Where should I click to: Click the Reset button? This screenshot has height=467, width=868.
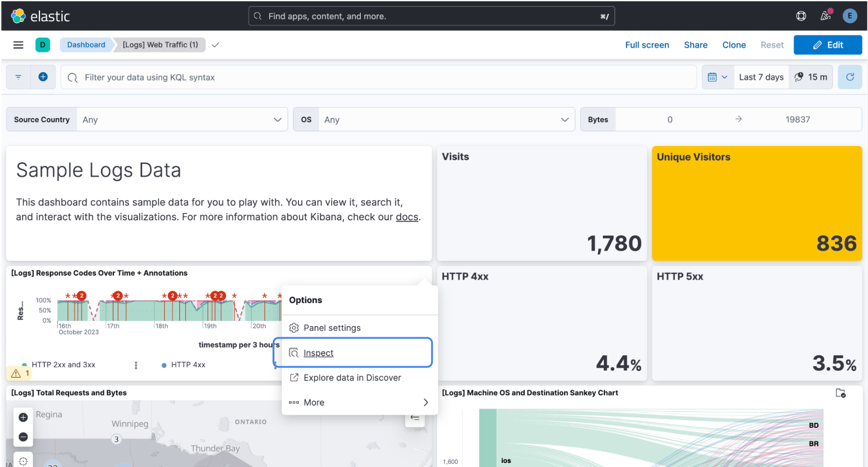pyautogui.click(x=772, y=45)
